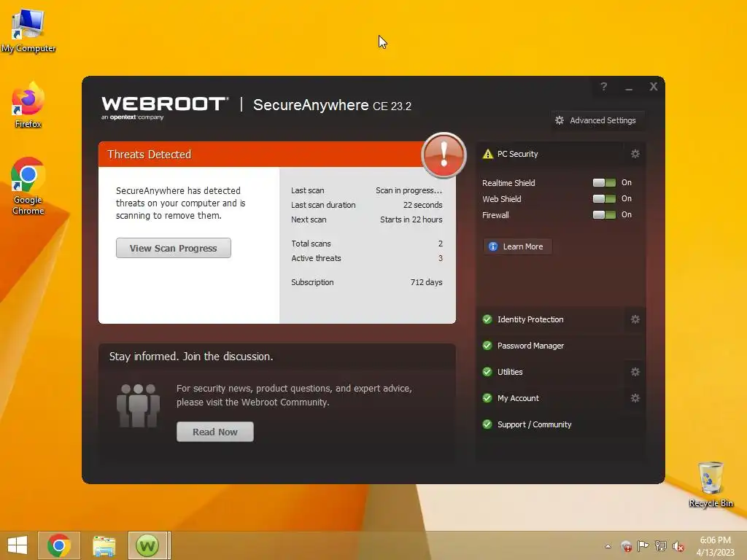Select the Recycle Bin desktop icon
The width and height of the screenshot is (747, 560).
(711, 485)
